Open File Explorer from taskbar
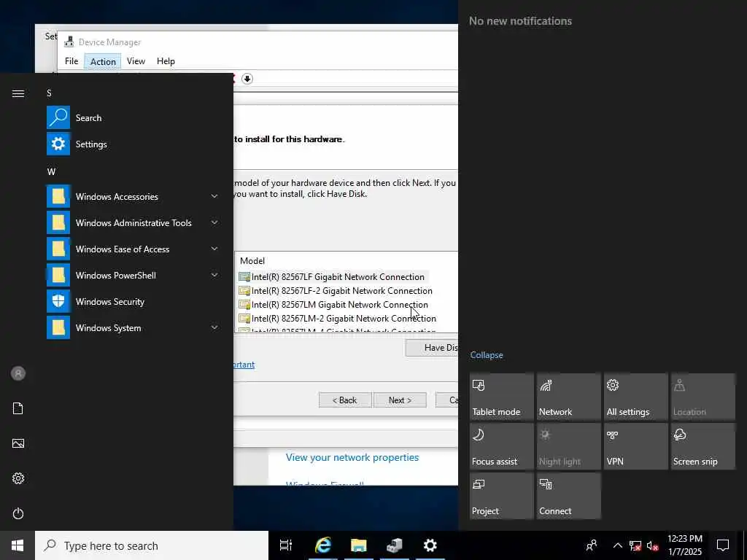The height and width of the screenshot is (560, 747). 359,545
